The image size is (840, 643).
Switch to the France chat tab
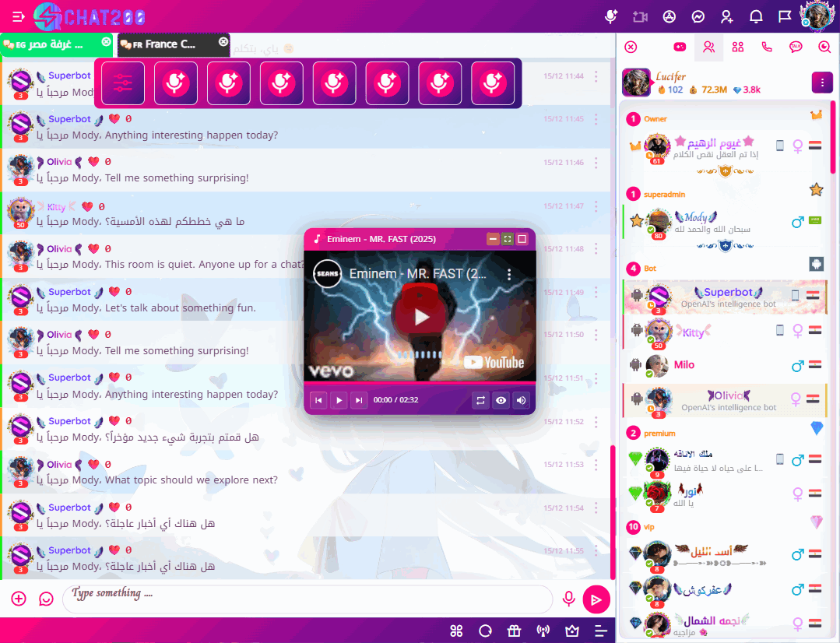coord(166,44)
